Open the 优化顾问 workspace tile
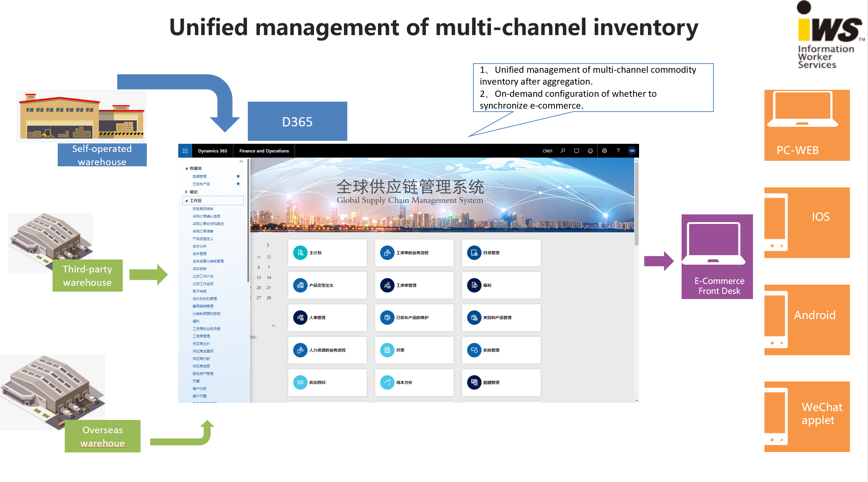The image size is (868, 482). (327, 383)
